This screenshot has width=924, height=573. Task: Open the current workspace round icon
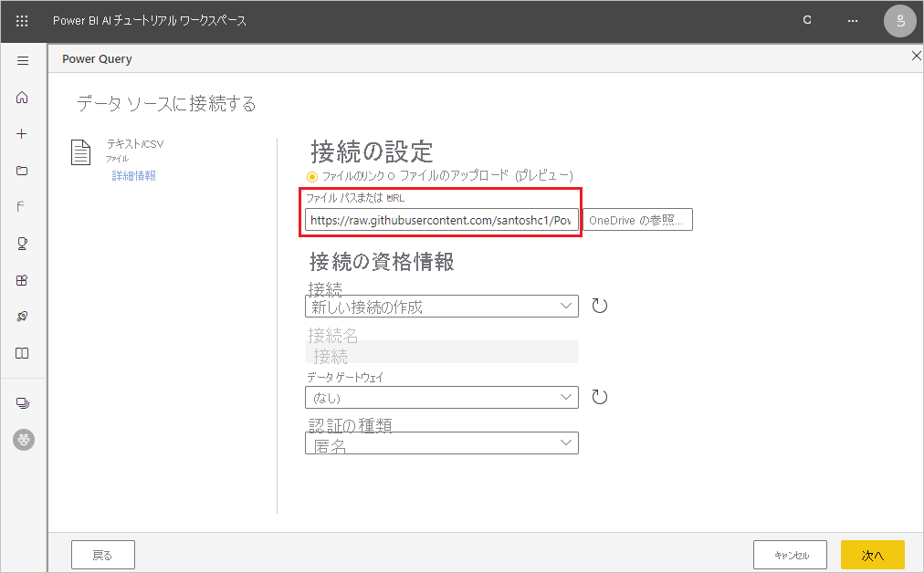tap(24, 440)
